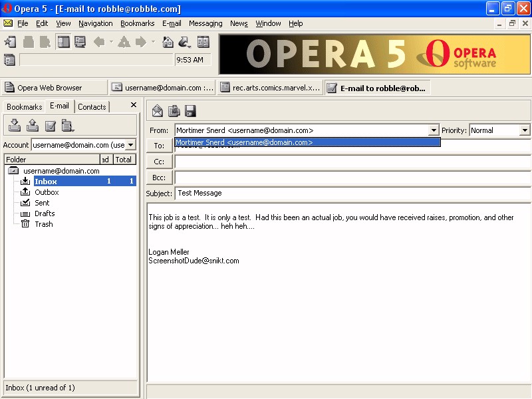Open the Bookmarks menu in the menu bar
The width and height of the screenshot is (532, 399).
138,23
